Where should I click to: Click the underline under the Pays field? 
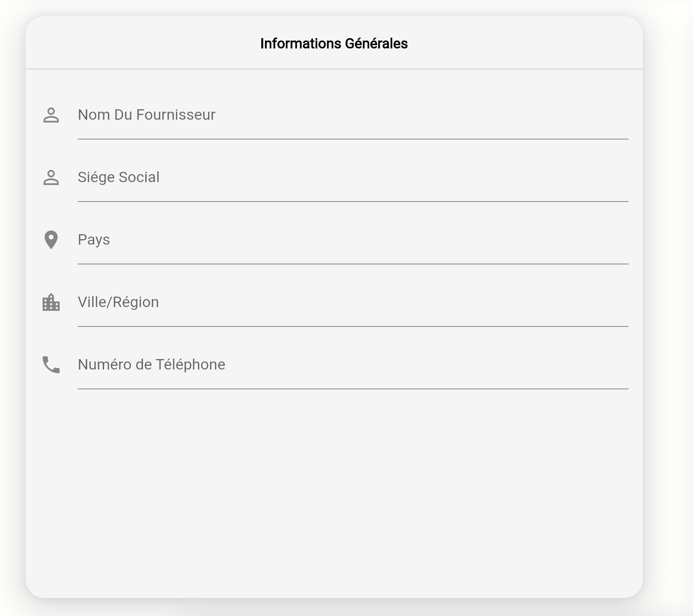(353, 264)
